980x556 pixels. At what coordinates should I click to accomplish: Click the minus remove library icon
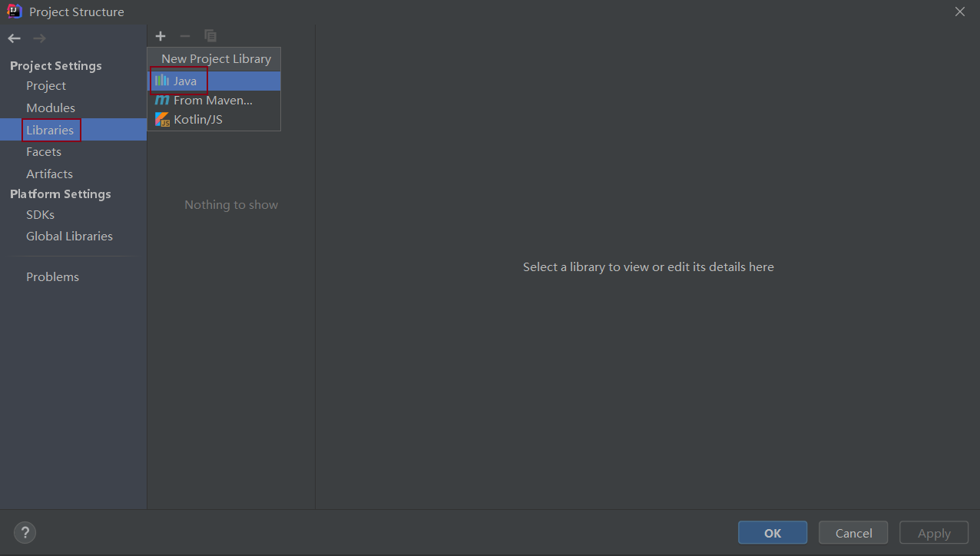point(184,36)
